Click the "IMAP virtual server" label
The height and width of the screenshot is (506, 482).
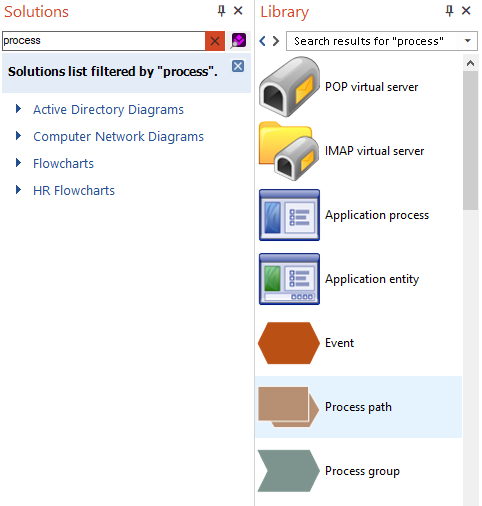(x=374, y=151)
